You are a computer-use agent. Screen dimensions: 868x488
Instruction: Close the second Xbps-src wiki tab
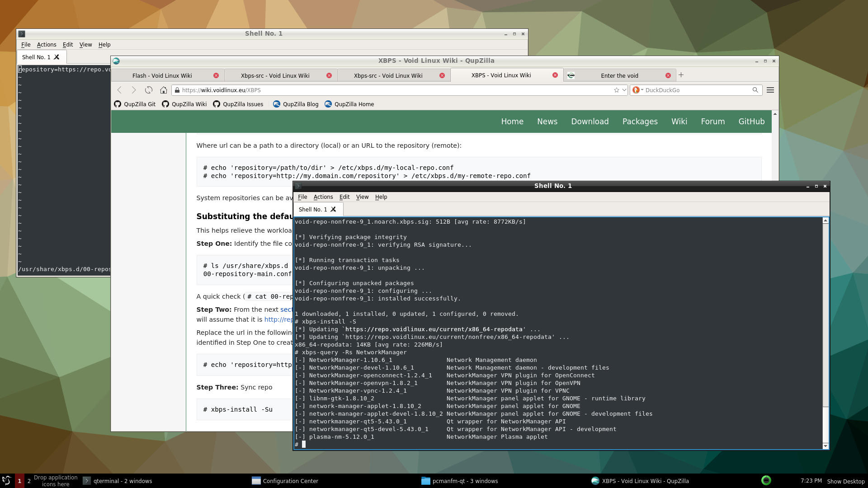442,75
